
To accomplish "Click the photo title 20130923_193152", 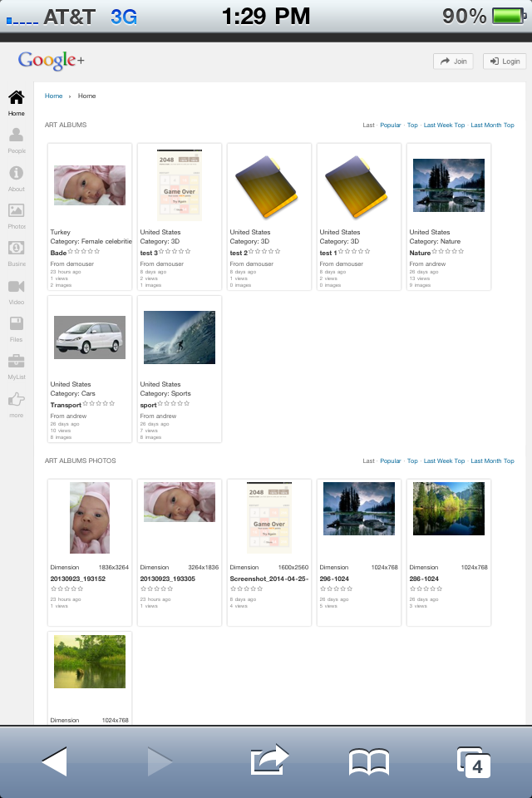I will point(78,579).
